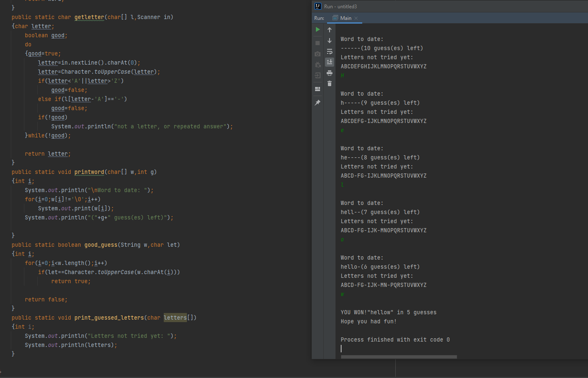Switch to the Main run tab
This screenshot has width=588, height=378.
point(346,18)
